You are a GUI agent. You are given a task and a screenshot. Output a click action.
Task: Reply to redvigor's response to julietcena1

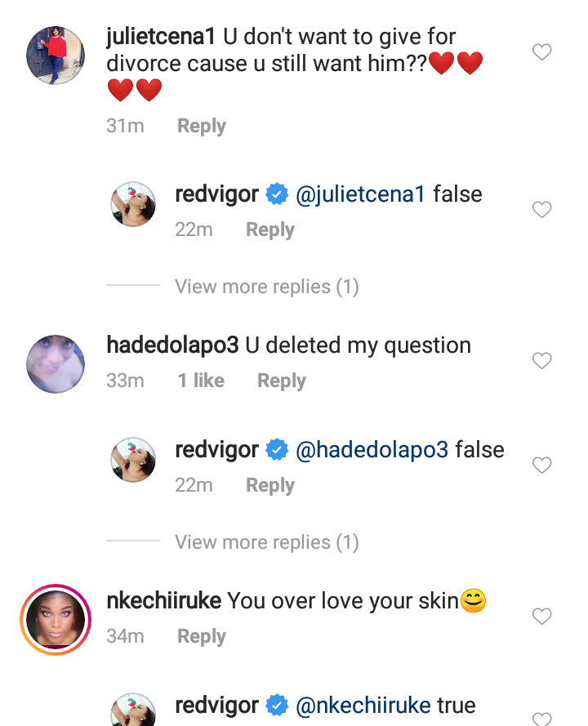click(270, 230)
